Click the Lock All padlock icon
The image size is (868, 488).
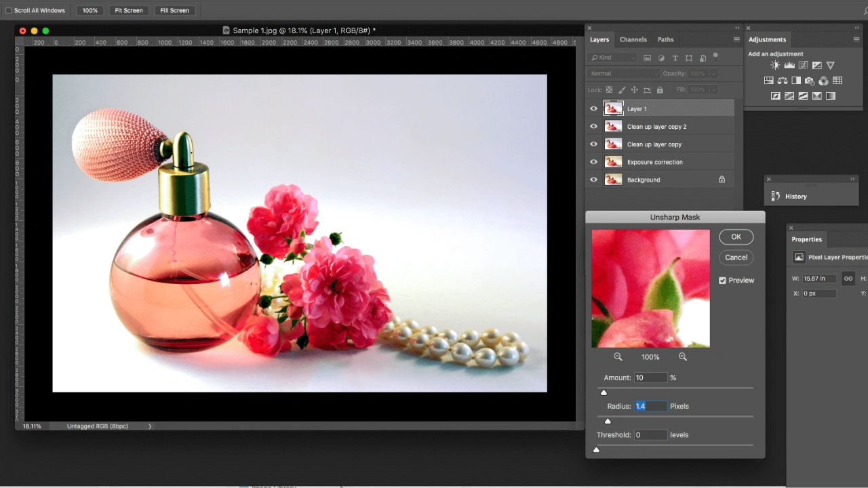point(659,89)
